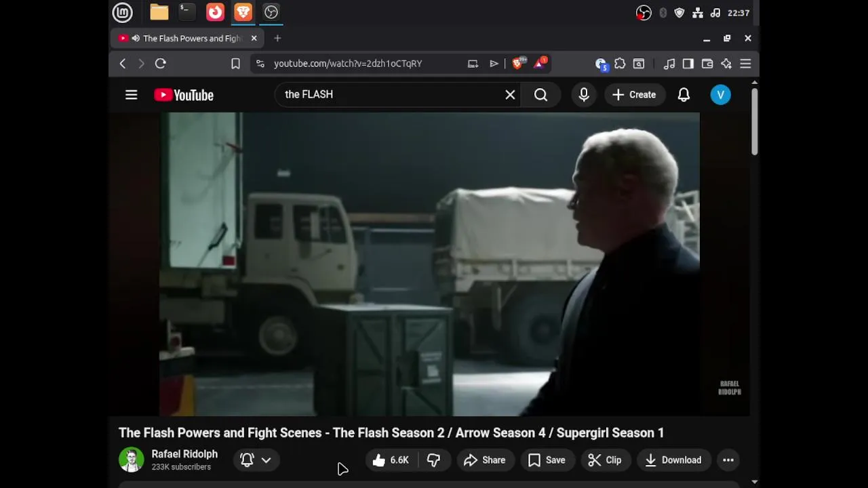Click the scrollbar down arrow
The width and height of the screenshot is (868, 488).
tap(754, 482)
